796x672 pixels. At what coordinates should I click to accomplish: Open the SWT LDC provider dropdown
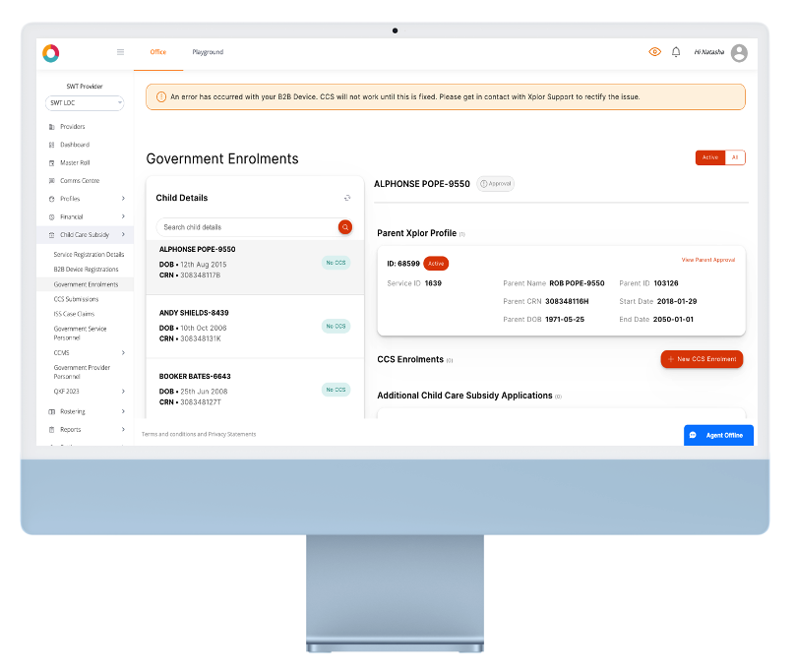85,102
